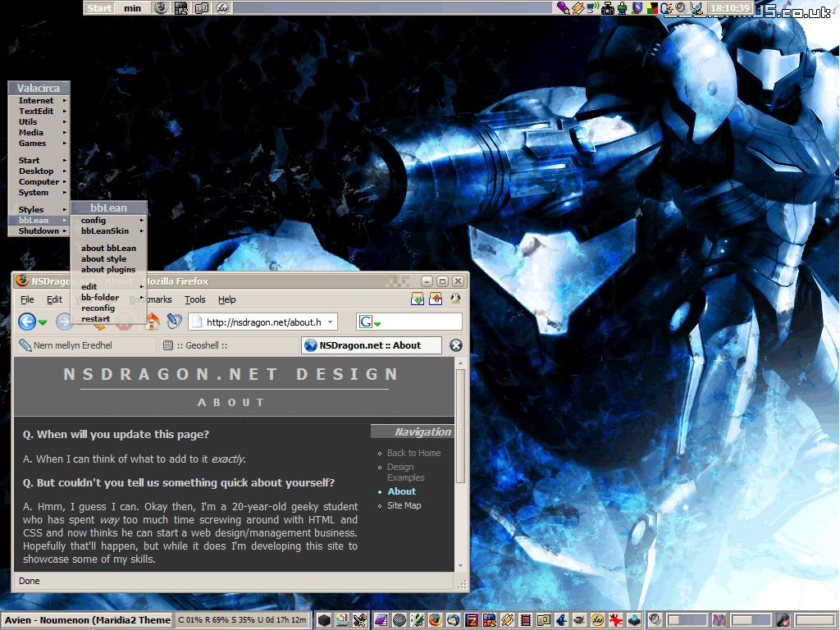Launch FileZilla from the bottom bar
This screenshot has width=840, height=630.
[472, 620]
